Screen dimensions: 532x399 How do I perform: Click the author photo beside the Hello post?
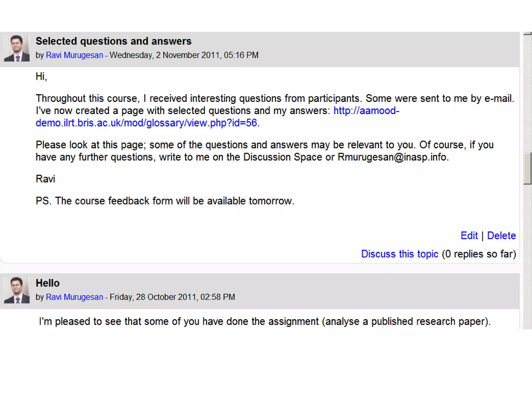(17, 290)
